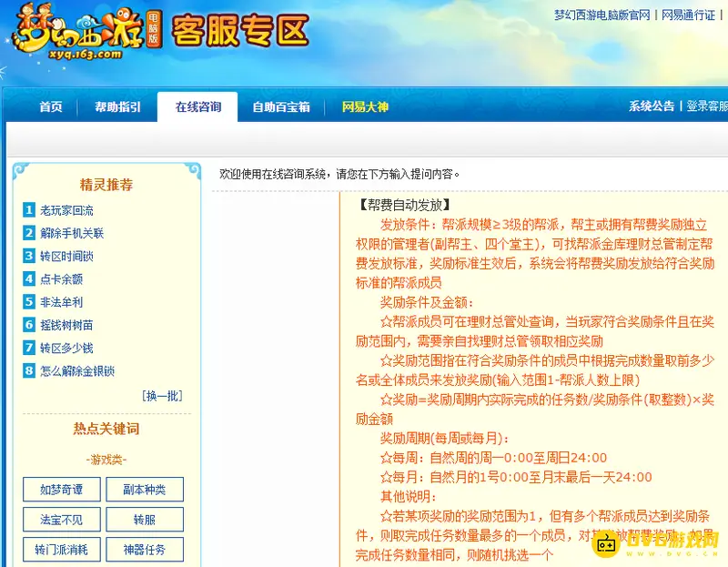Viewport: 728px width, 567px height.
Task: Open 网易通行证 link
Action: pyautogui.click(x=688, y=15)
